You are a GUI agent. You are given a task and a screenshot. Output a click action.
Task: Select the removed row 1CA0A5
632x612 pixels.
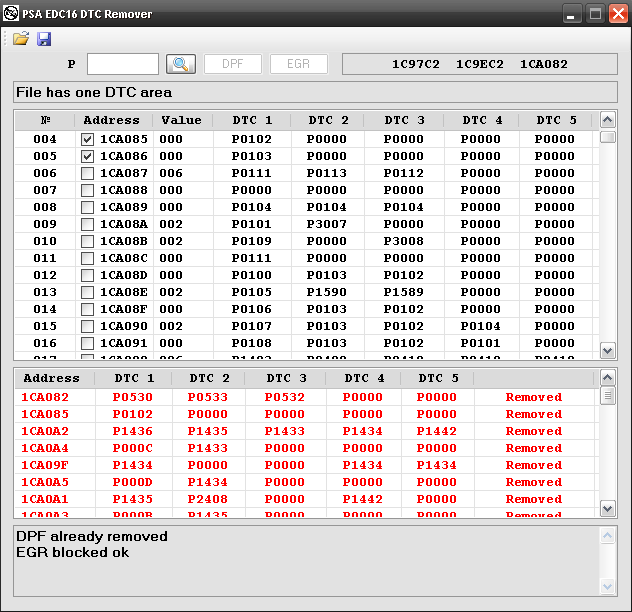pyautogui.click(x=307, y=482)
